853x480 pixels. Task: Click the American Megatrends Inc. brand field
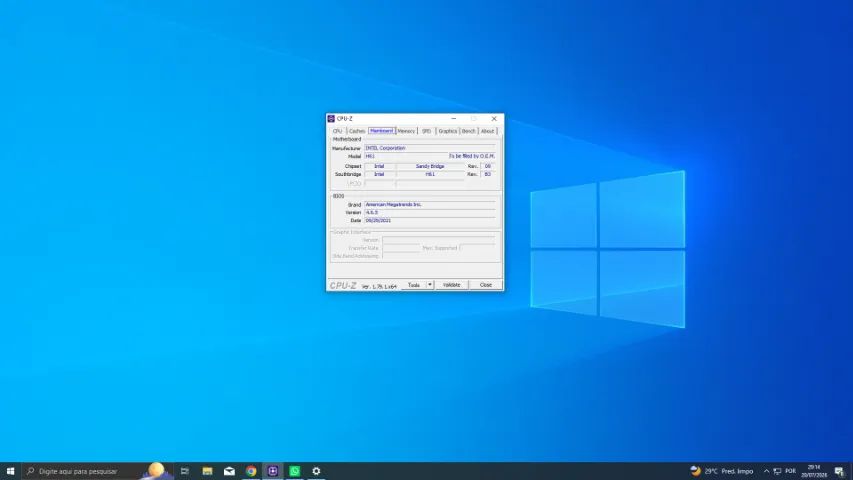[x=430, y=205]
